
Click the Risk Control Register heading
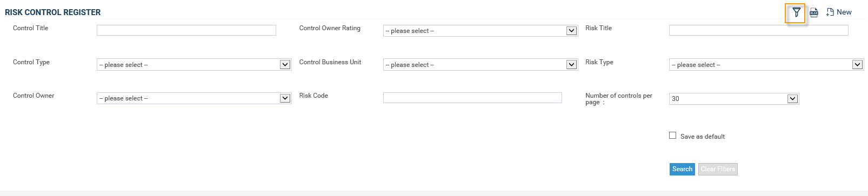53,12
